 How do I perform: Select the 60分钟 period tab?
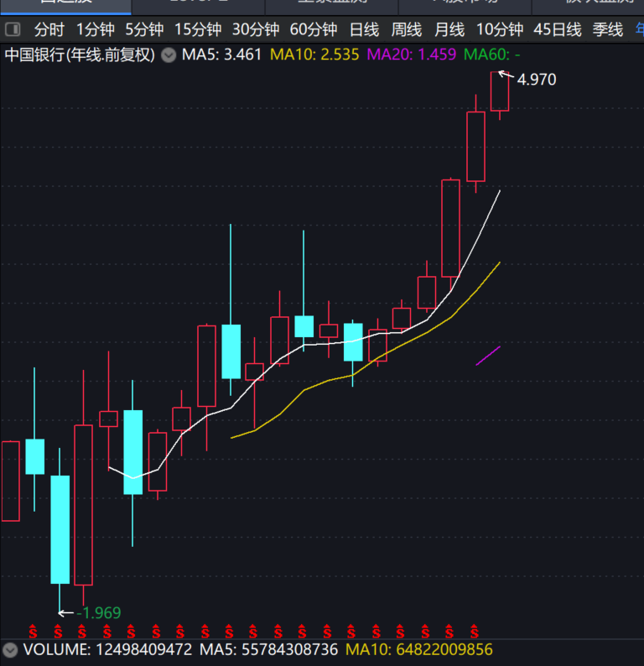[x=314, y=30]
